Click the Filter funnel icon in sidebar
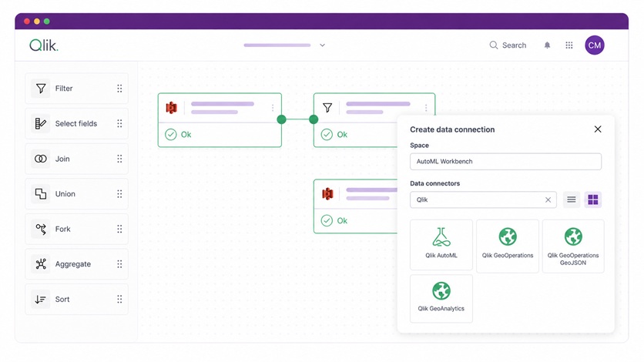 coord(41,89)
